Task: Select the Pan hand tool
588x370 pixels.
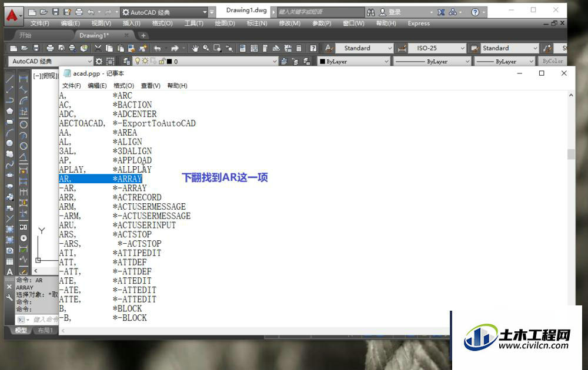Action: [195, 48]
